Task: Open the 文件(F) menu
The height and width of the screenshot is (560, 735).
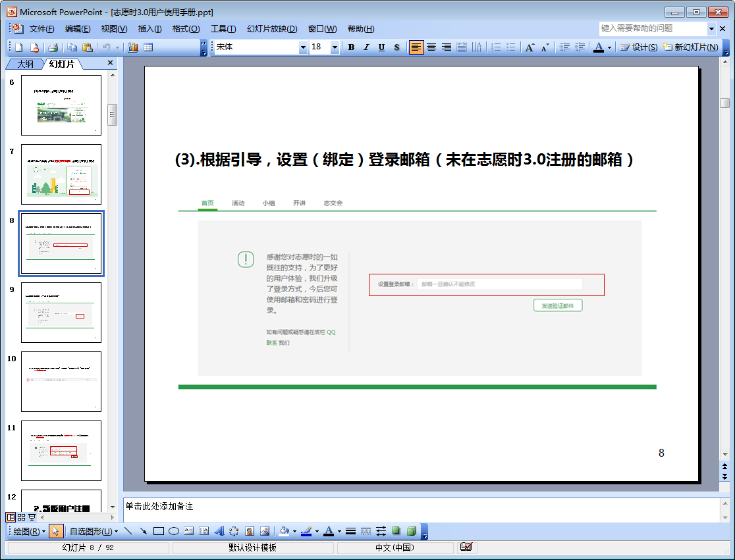Action: (x=41, y=28)
